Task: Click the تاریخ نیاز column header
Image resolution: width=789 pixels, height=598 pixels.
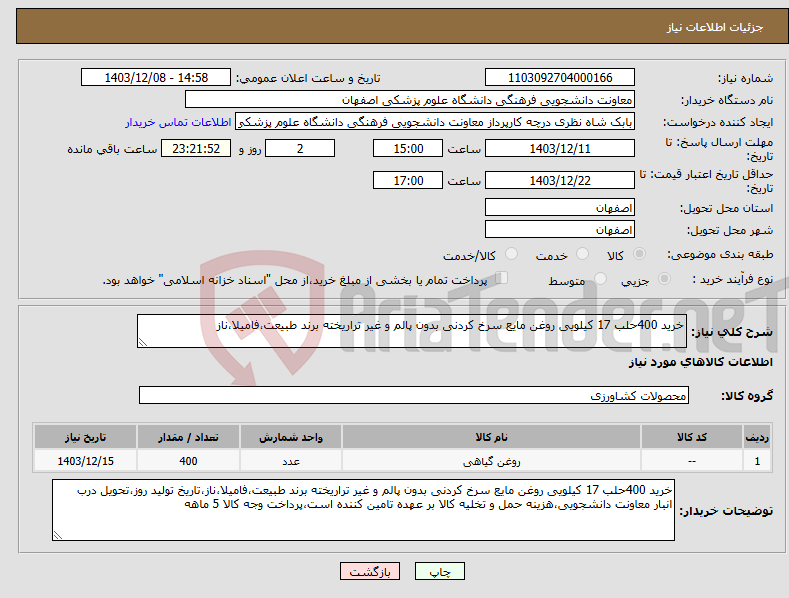Action: tap(86, 437)
